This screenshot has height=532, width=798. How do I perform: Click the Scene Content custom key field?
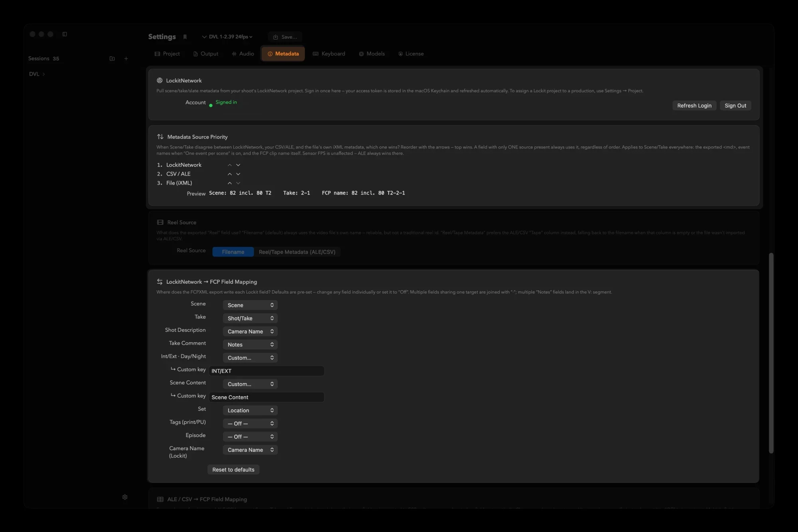coord(267,397)
